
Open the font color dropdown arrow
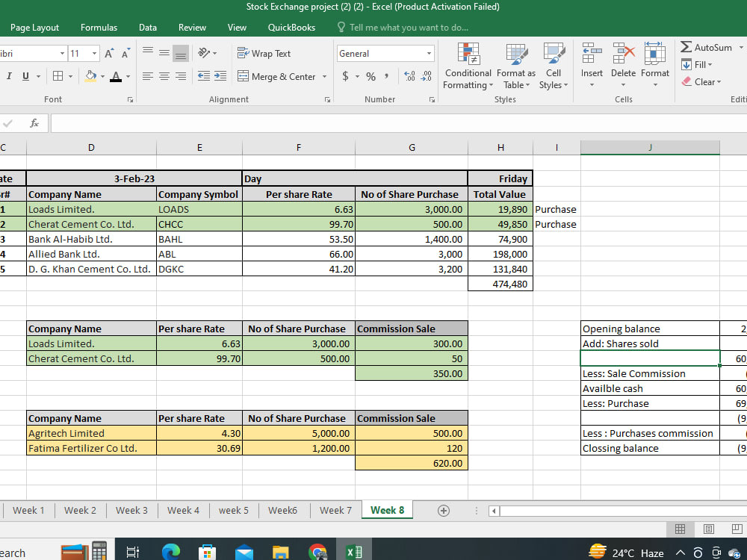coord(128,77)
